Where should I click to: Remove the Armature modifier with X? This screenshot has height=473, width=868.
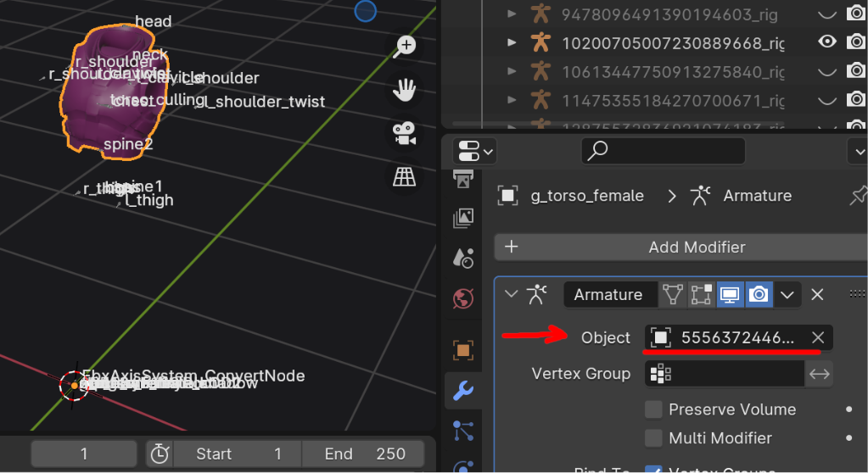pyautogui.click(x=817, y=294)
